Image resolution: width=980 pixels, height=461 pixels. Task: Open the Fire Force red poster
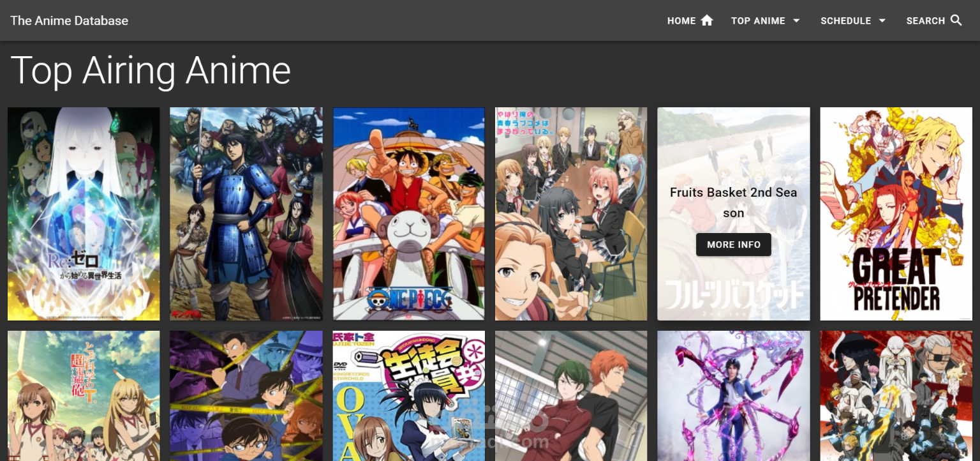click(x=896, y=396)
